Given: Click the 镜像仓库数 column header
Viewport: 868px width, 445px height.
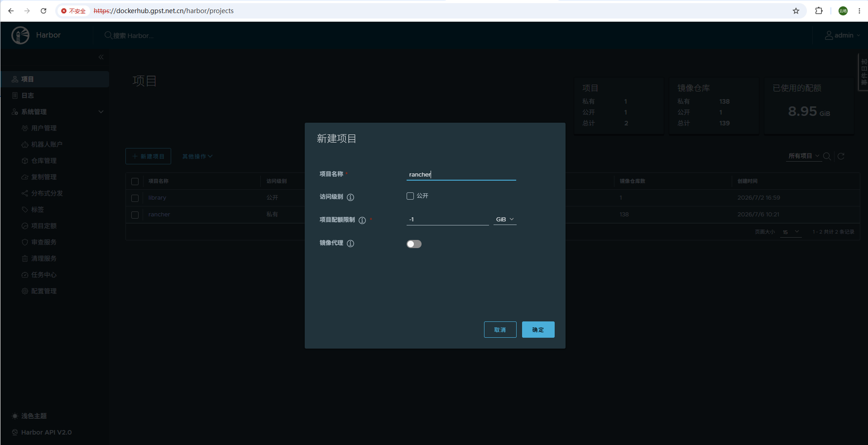Looking at the screenshot, I should point(632,181).
